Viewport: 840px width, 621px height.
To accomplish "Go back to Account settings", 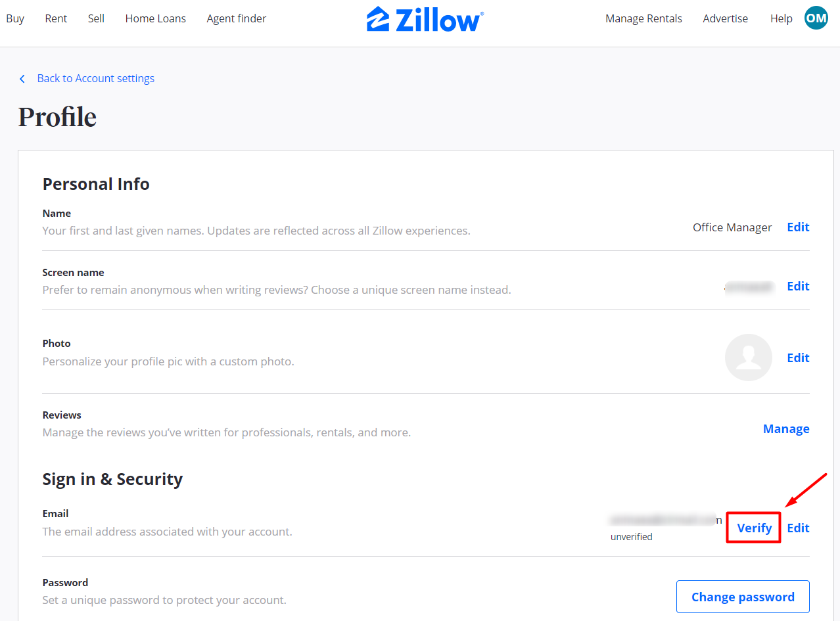I will [x=96, y=78].
